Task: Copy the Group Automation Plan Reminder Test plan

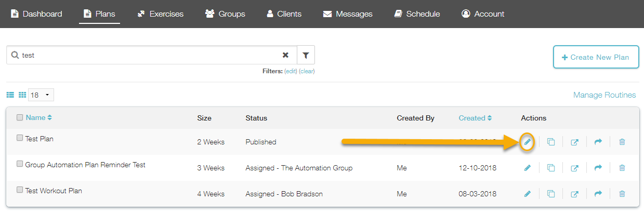Action: click(551, 168)
